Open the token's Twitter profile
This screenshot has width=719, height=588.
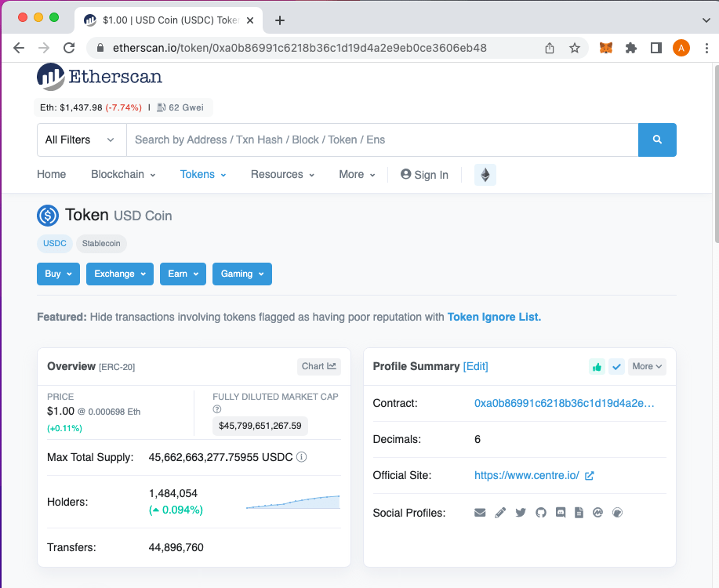coord(521,512)
